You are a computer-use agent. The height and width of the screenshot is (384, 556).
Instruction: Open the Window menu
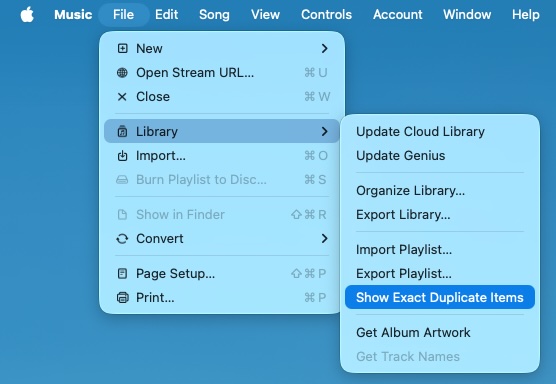467,15
